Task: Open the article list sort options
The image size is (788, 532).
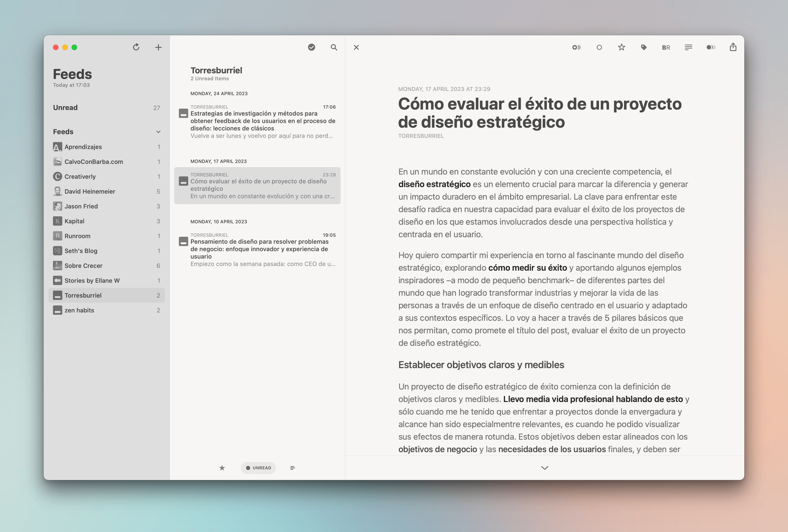Action: [x=292, y=468]
